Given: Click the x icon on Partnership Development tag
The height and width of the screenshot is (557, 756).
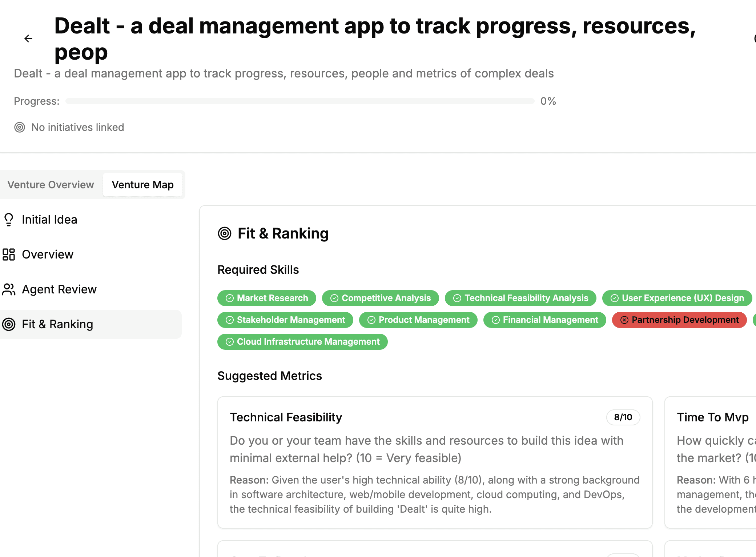Looking at the screenshot, I should tap(624, 320).
